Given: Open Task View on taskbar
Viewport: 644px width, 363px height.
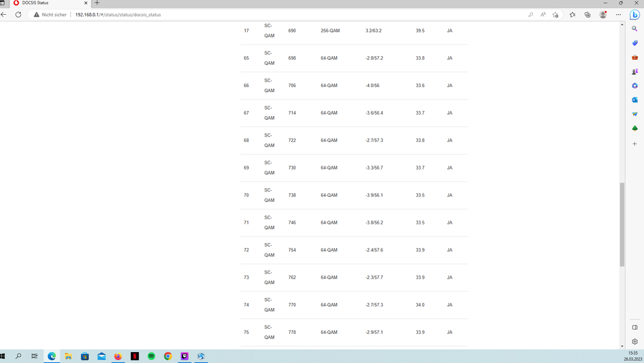Looking at the screenshot, I should (34, 356).
